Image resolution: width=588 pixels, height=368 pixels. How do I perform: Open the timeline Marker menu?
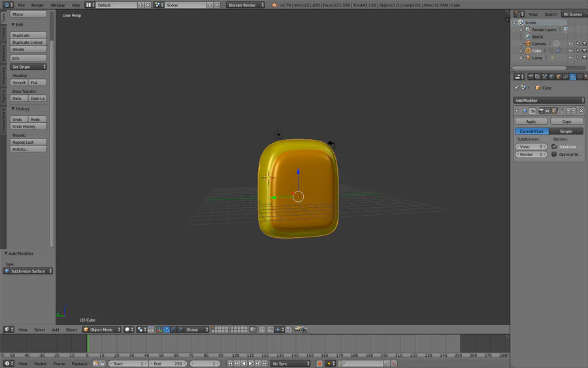coord(40,364)
